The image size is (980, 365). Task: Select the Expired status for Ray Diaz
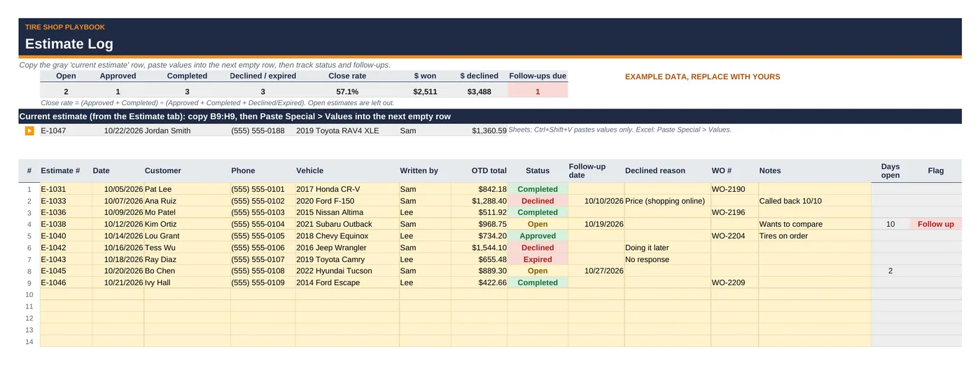click(x=538, y=259)
